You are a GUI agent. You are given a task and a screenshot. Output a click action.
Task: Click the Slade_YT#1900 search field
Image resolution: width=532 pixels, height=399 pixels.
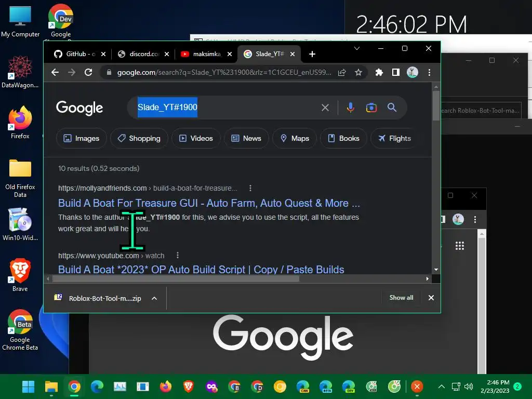tap(224, 108)
